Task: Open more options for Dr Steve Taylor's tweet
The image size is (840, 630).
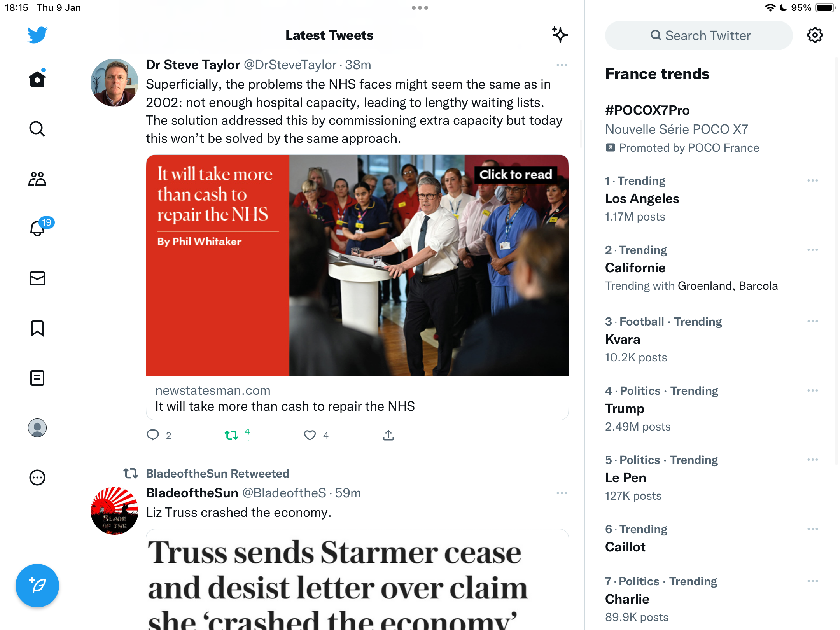Action: [x=562, y=65]
